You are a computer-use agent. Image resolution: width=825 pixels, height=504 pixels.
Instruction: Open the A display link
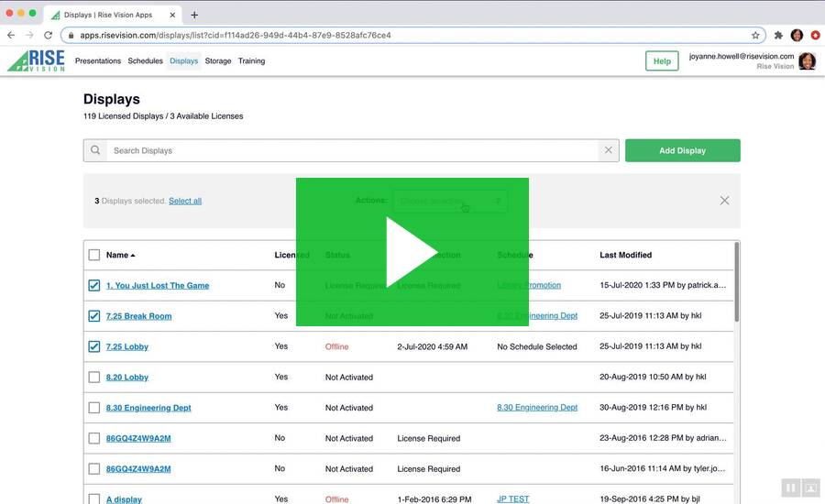[x=124, y=499]
